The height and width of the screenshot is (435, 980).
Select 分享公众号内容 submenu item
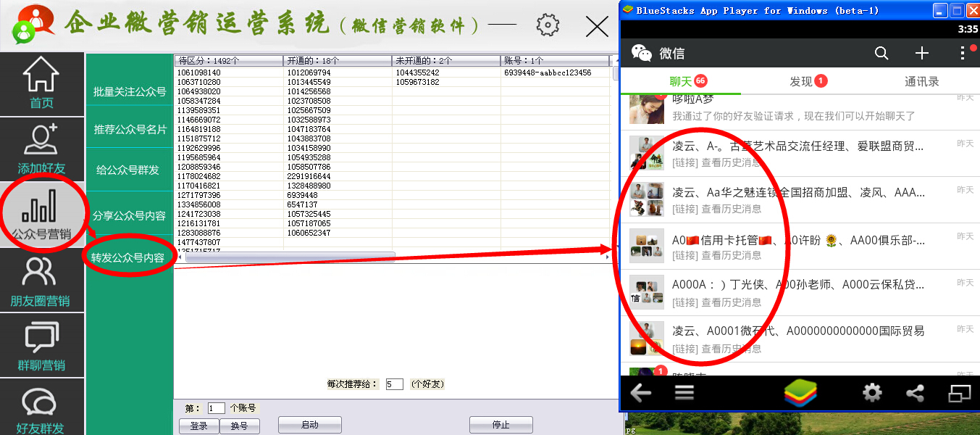click(130, 215)
